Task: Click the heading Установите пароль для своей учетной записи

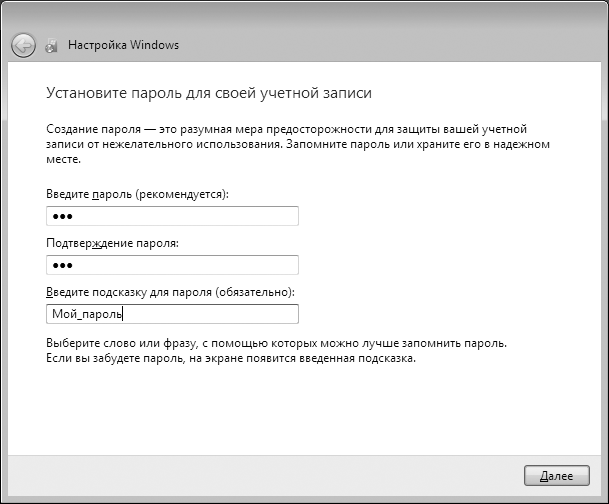Action: pos(209,93)
